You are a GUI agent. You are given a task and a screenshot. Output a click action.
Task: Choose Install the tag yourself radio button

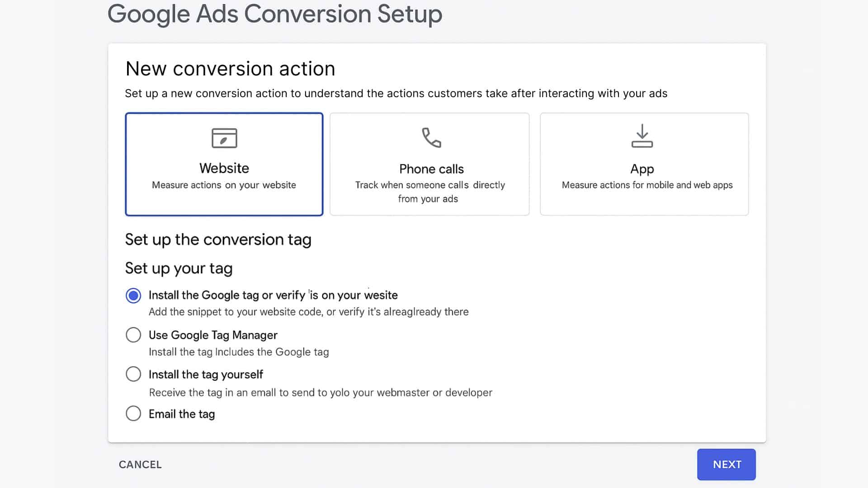pyautogui.click(x=133, y=374)
